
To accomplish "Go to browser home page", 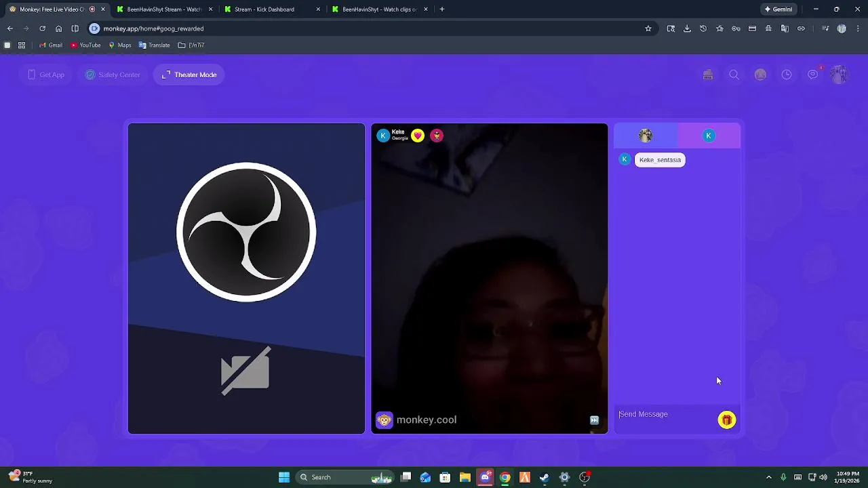I will 58,28.
